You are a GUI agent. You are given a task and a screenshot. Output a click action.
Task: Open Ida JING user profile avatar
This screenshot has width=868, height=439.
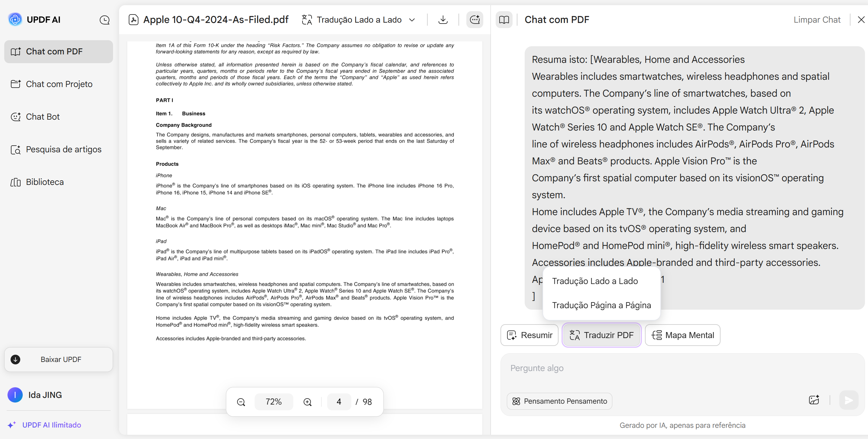pos(15,395)
